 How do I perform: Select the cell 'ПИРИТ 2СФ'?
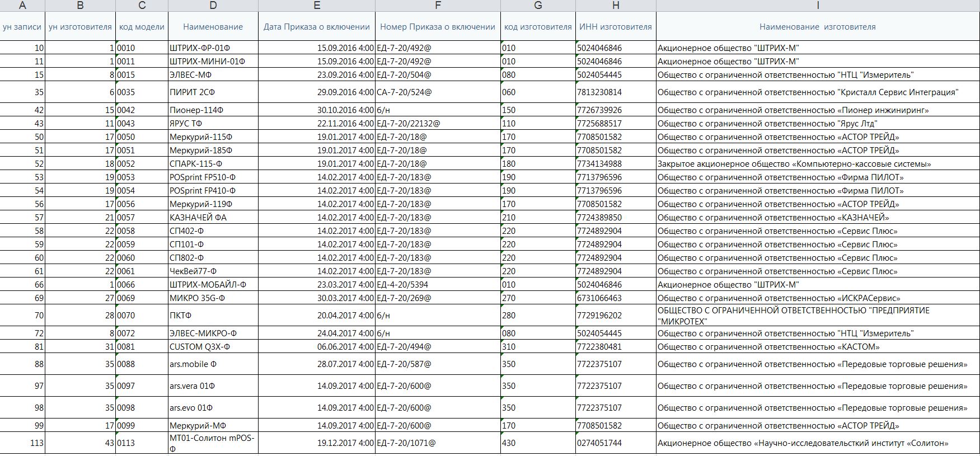tap(213, 92)
